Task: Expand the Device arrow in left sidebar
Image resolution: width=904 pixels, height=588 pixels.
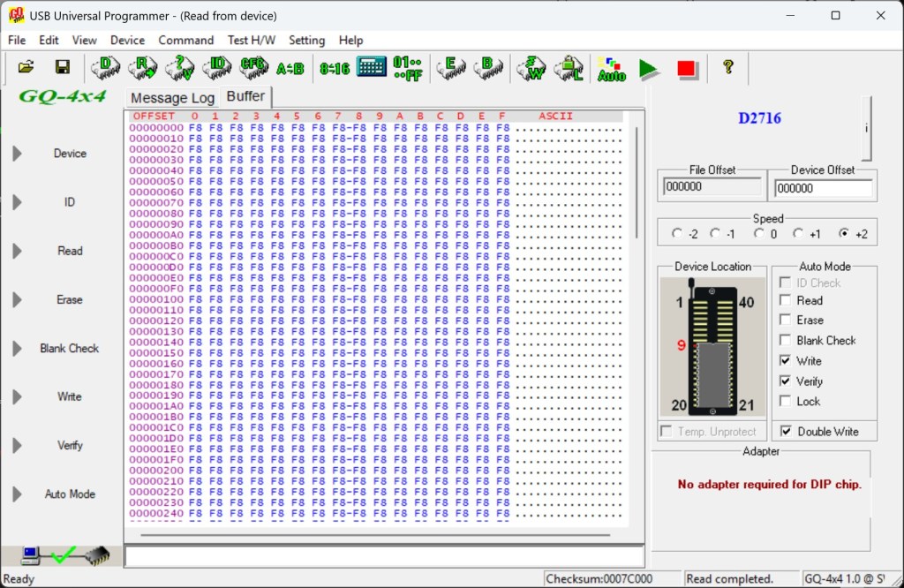Action: pyautogui.click(x=17, y=154)
